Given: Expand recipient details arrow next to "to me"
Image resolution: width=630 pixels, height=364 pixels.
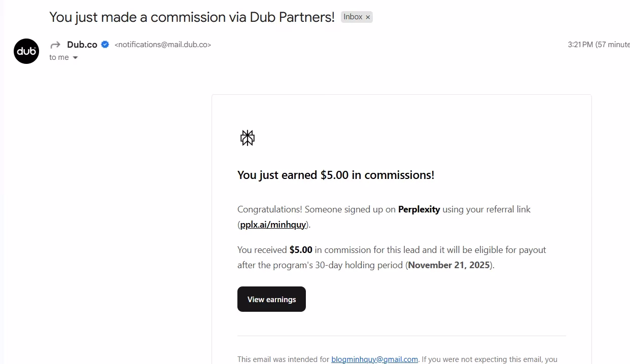Looking at the screenshot, I should point(76,58).
